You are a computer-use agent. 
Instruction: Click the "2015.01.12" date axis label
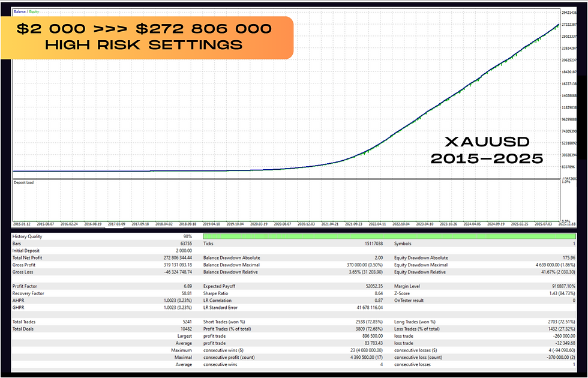click(x=22, y=224)
